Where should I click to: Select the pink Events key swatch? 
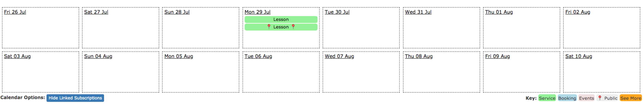[x=586, y=98]
